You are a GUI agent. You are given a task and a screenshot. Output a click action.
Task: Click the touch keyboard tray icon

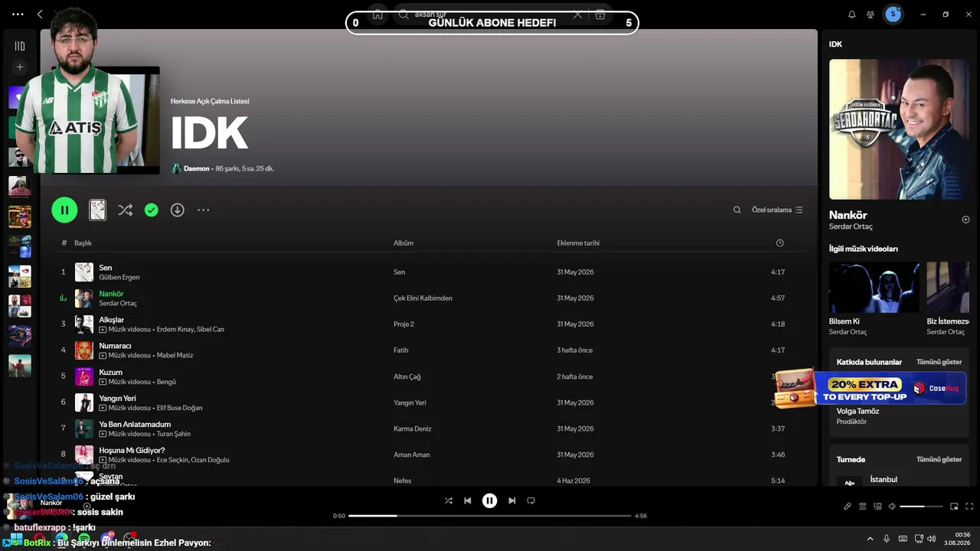point(903,539)
